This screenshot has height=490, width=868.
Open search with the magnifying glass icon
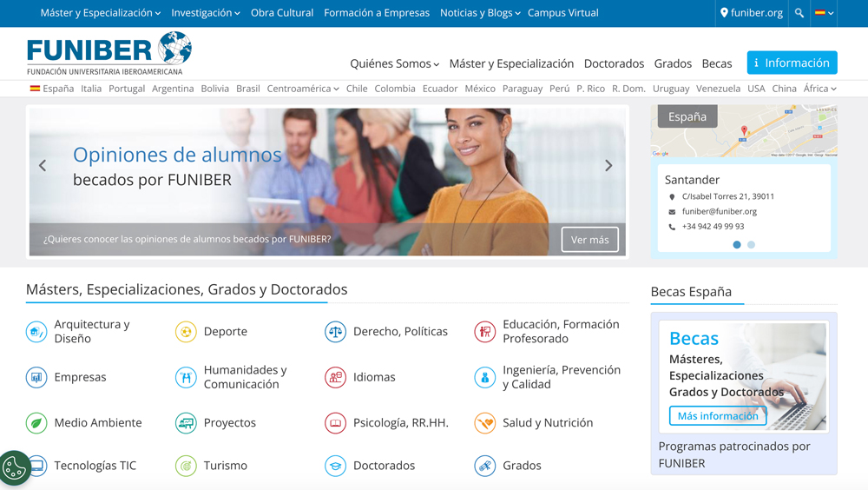click(x=799, y=13)
